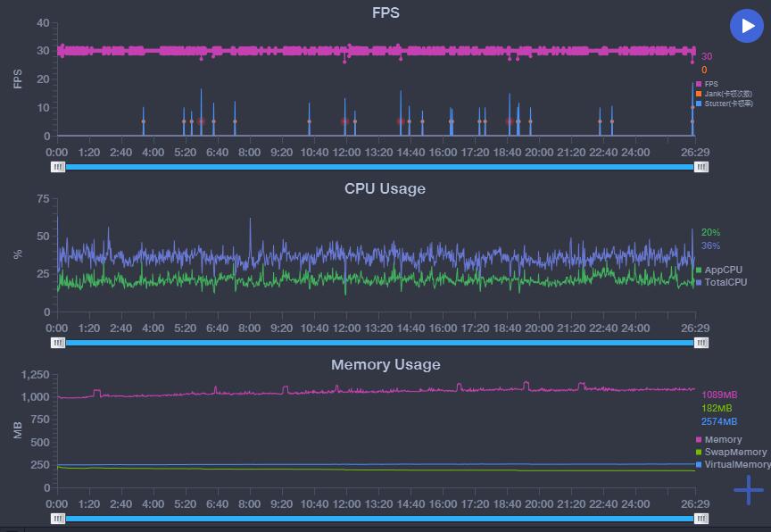Toggle the Jank legend series

(724, 94)
